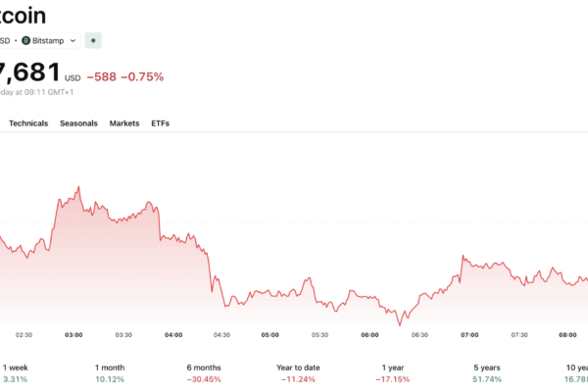The height and width of the screenshot is (392, 588).
Task: Switch chart to 6 months range
Action: click(204, 372)
